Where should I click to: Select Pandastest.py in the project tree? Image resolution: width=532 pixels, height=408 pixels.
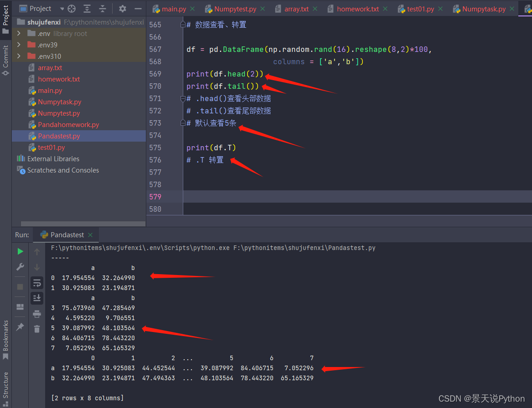79,136
